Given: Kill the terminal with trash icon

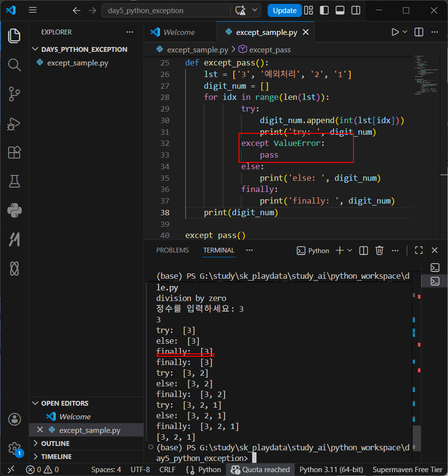Looking at the screenshot, I should [379, 251].
